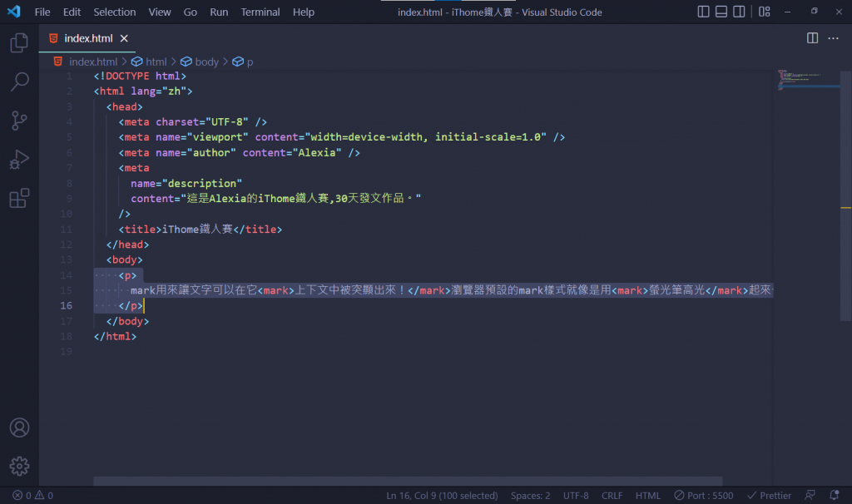Image resolution: width=852 pixels, height=504 pixels.
Task: Click the opening <head> tag
Action: click(124, 107)
